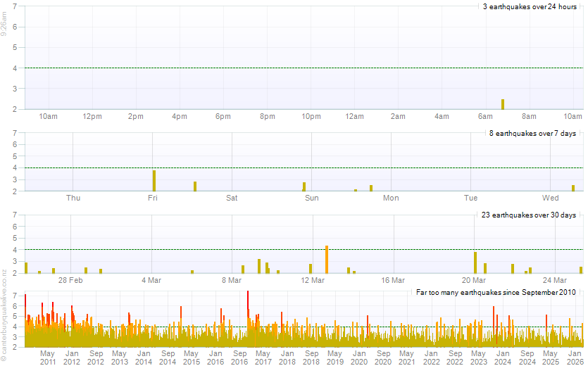Click the lone earthquake bar near 7am
This screenshot has height=373, width=588.
pyautogui.click(x=503, y=104)
